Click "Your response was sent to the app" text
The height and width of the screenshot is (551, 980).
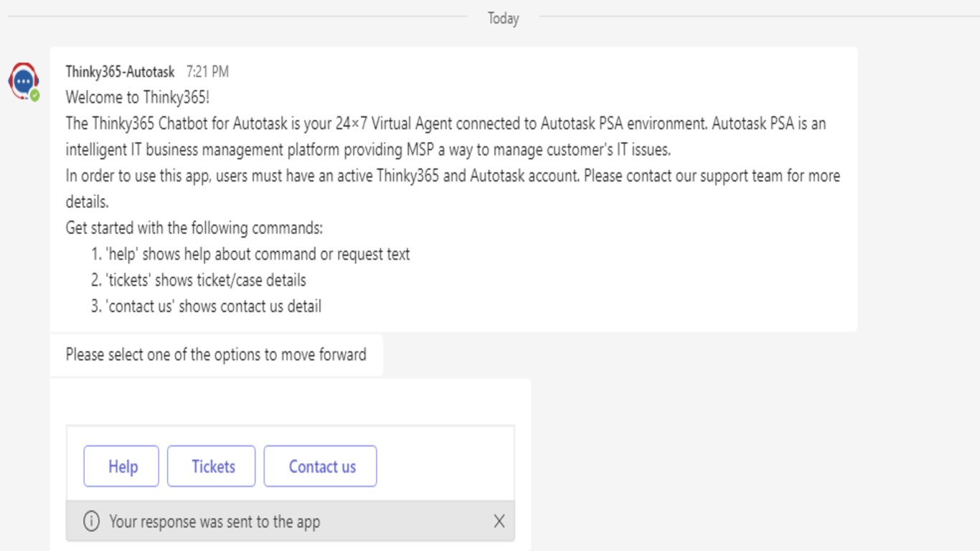[215, 522]
